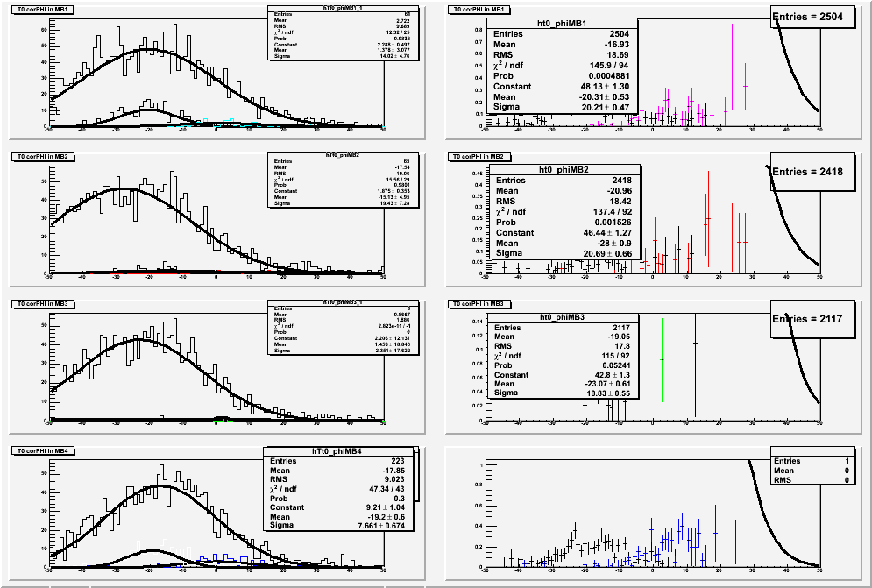The width and height of the screenshot is (872, 588).
Task: Click the "Entries 1" row in the untitled pad's stats box
Action: 812,461
